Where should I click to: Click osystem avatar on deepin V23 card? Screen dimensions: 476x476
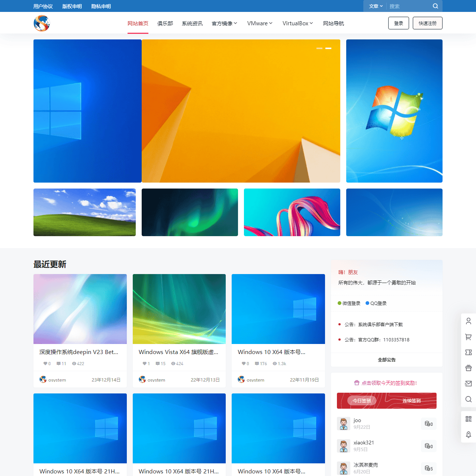tap(43, 379)
